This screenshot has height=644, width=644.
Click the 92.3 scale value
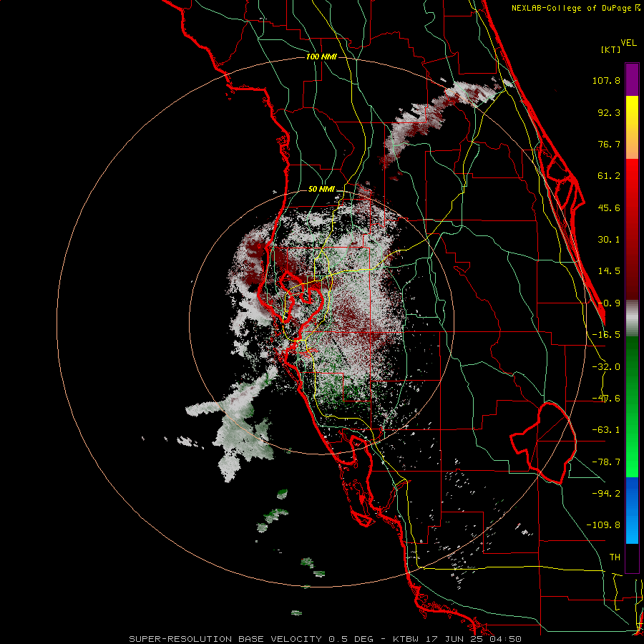point(609,112)
